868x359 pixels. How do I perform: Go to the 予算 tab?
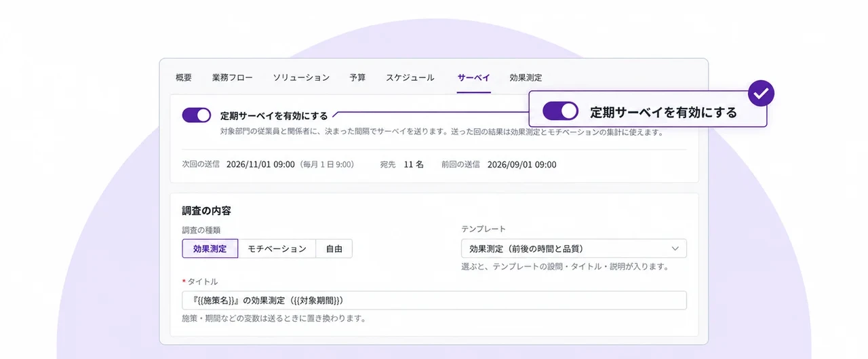pos(357,77)
